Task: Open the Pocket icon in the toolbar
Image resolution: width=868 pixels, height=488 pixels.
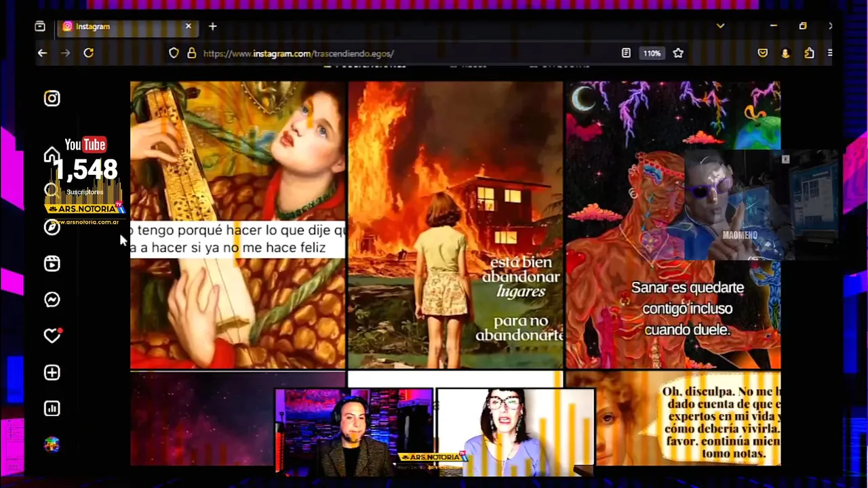Action: coord(763,53)
